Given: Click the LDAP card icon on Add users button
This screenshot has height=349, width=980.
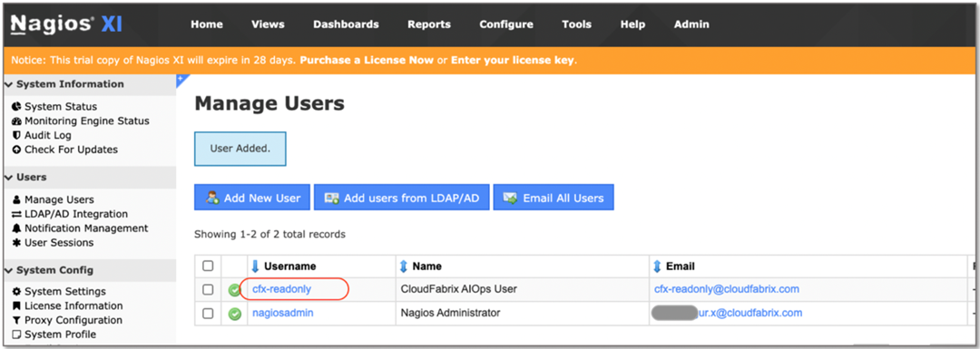Looking at the screenshot, I should click(332, 198).
